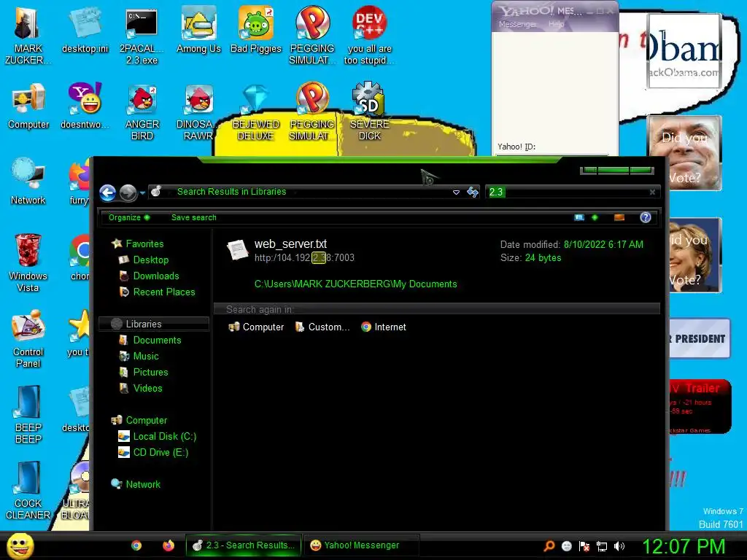Select Favorites in the navigation pane

coord(138,244)
